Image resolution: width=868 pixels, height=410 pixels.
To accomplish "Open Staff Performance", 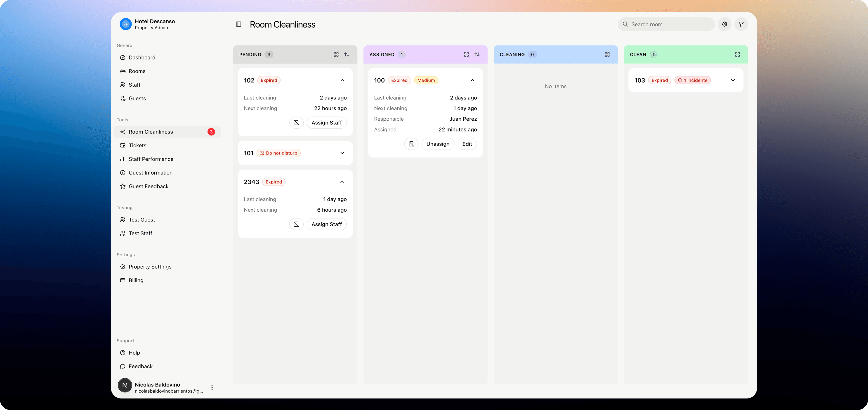I will click(151, 159).
